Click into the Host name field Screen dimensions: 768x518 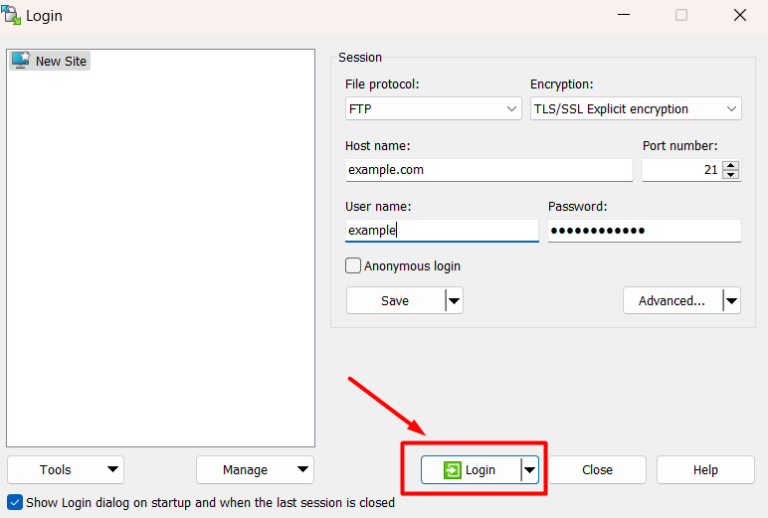point(488,170)
